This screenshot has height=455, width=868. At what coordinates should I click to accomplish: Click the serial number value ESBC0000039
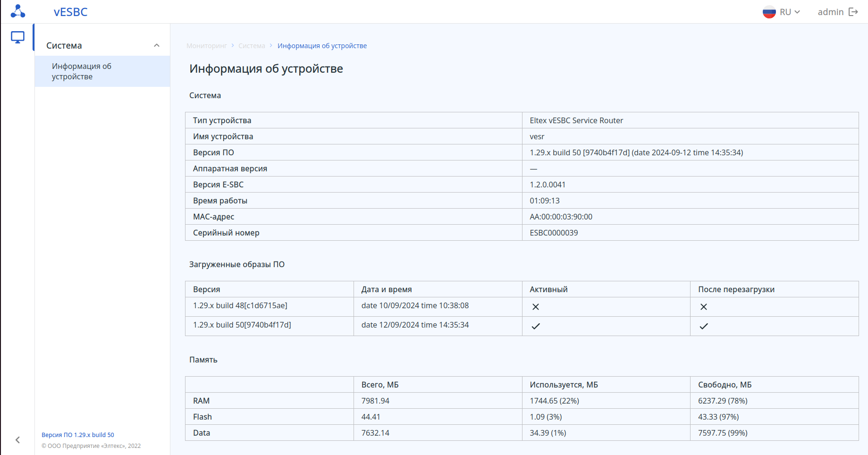554,233
